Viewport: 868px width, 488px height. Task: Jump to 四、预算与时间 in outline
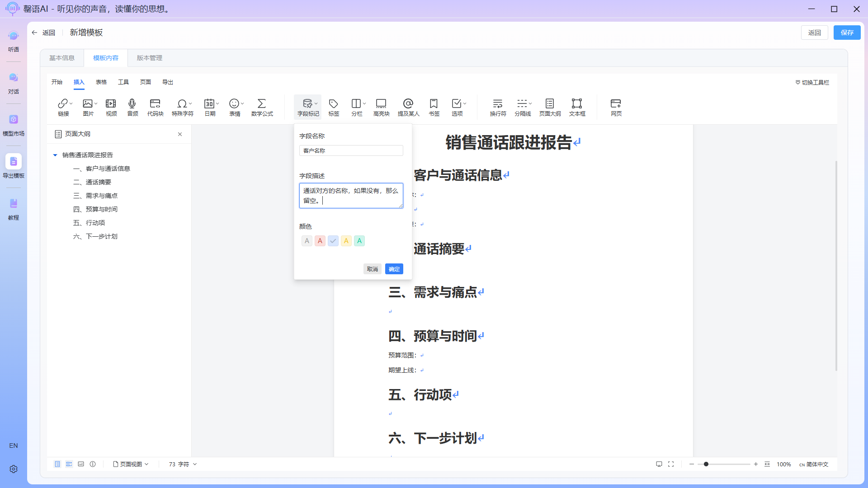pos(95,209)
